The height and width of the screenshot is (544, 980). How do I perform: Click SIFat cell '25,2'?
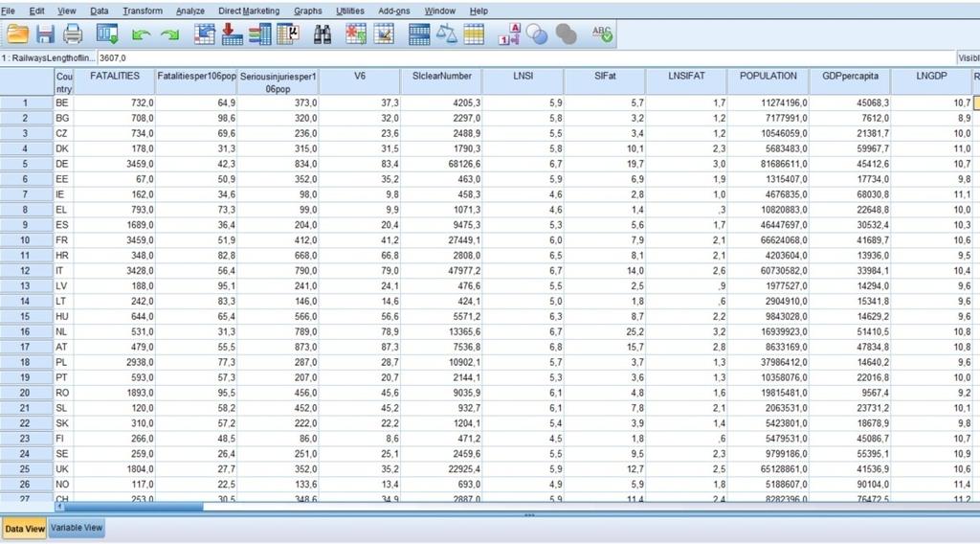coord(605,332)
